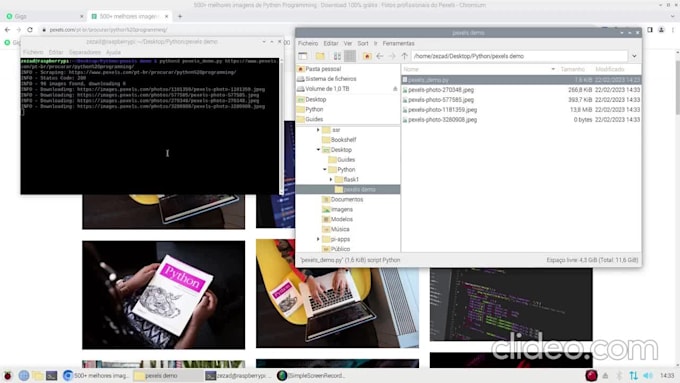This screenshot has width=680, height=383.
Task: Eject Volume de 1,0 TB
Action: 395,88
